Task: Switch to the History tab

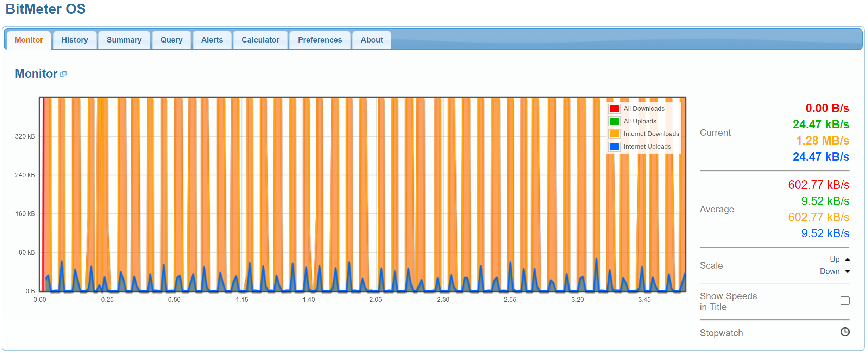Action: click(75, 40)
